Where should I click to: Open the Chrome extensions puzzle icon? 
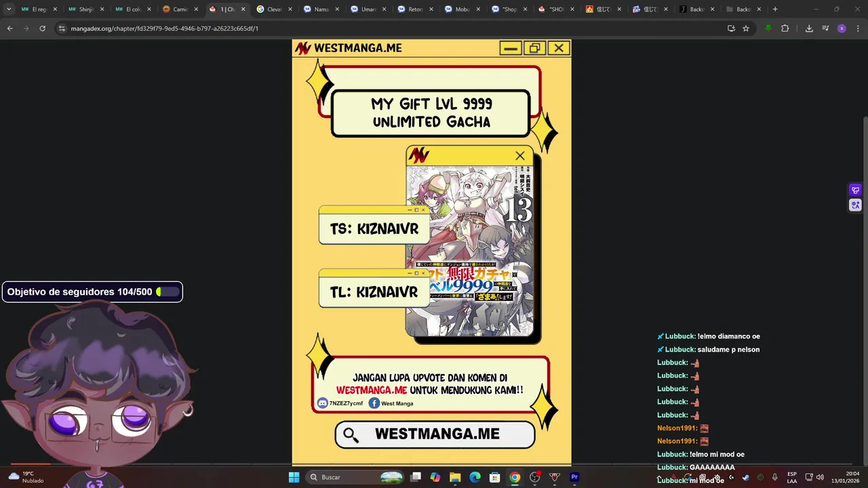[x=785, y=28]
